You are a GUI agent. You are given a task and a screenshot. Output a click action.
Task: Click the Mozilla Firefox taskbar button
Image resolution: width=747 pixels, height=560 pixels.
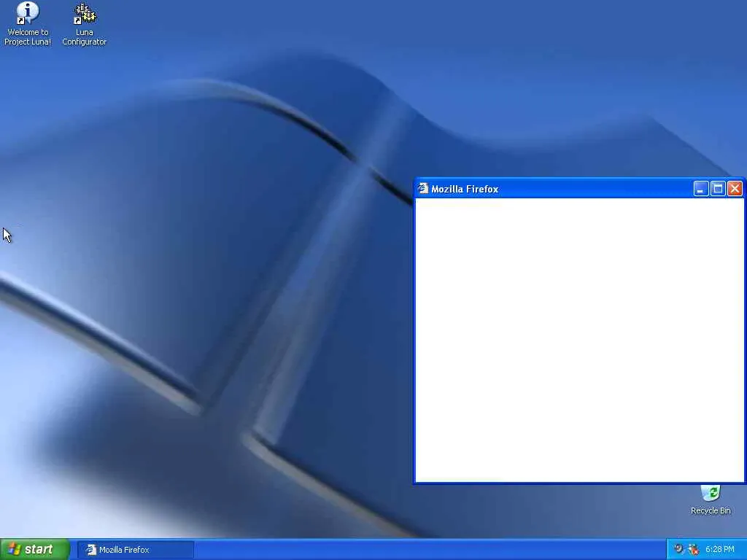tap(135, 550)
